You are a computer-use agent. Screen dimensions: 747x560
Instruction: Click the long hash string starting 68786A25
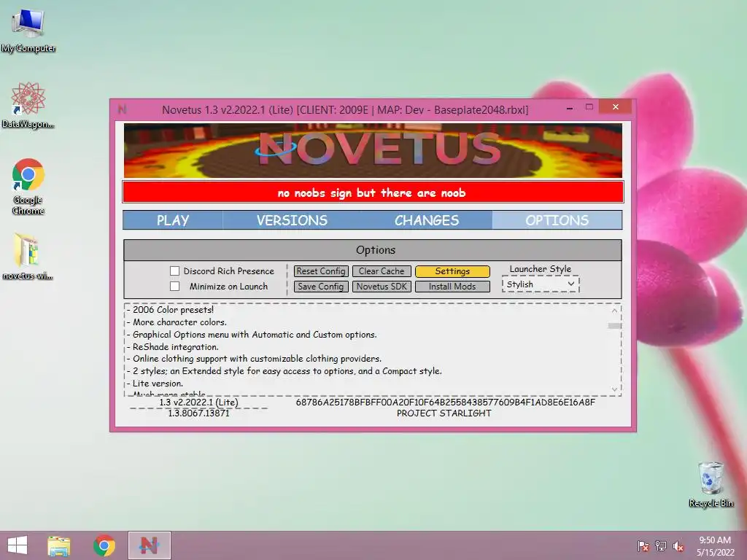[x=446, y=402]
